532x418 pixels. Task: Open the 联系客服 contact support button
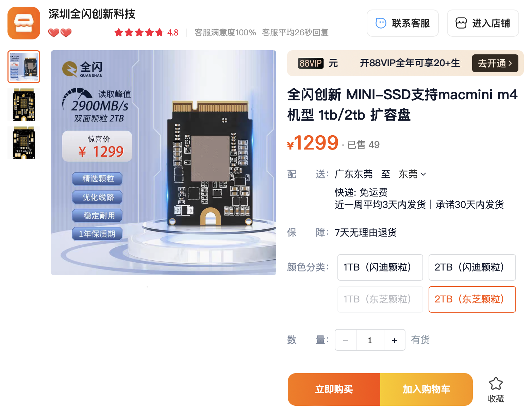[403, 23]
